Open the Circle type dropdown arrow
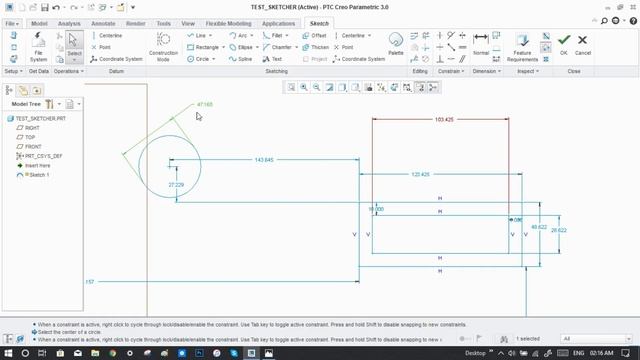Screen dimensions: 640x360 [x=213, y=59]
